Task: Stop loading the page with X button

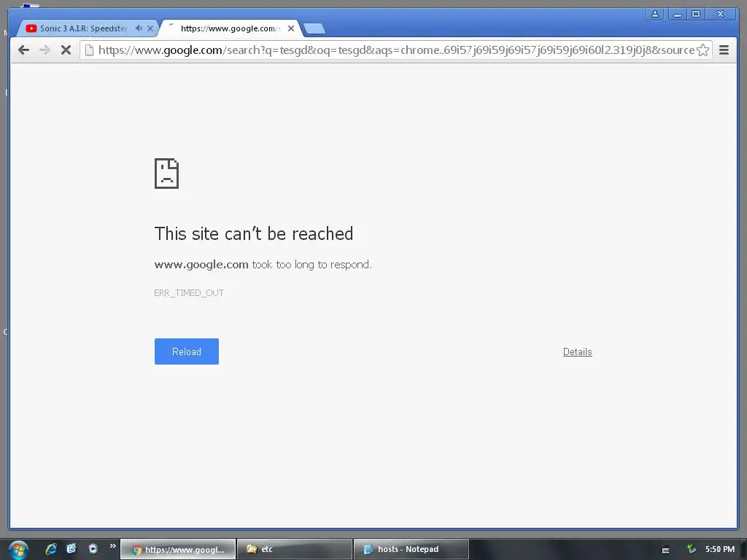Action: coord(66,50)
